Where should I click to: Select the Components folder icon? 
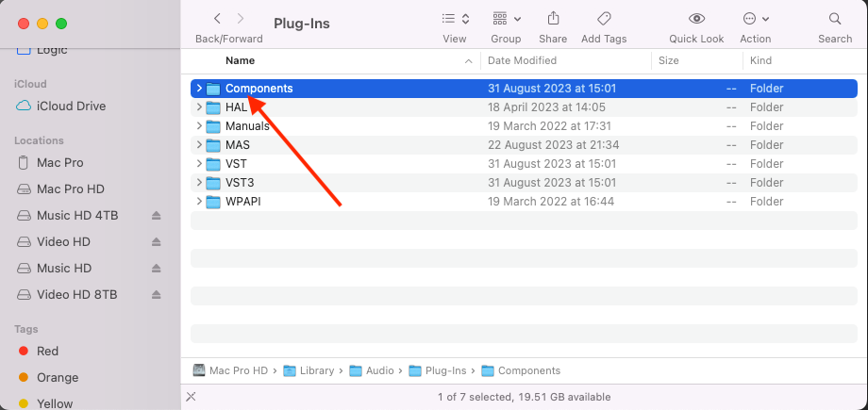213,89
